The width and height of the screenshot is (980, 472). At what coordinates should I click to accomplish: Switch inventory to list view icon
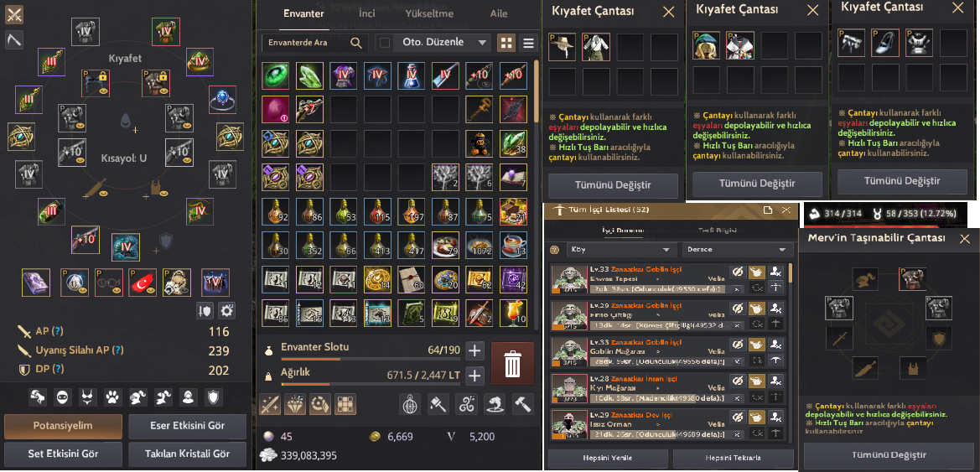(529, 43)
